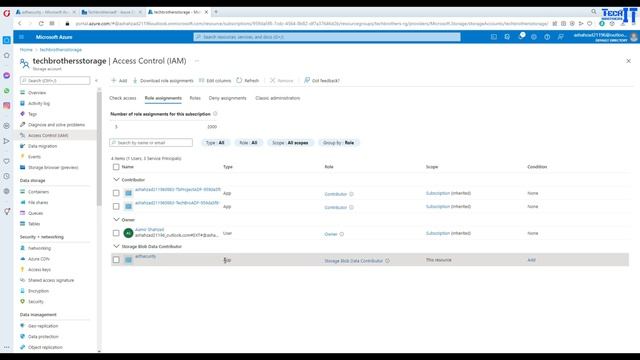640x360 pixels.
Task: Collapse the Storage Blob Data Contributor group
Action: [x=116, y=246]
